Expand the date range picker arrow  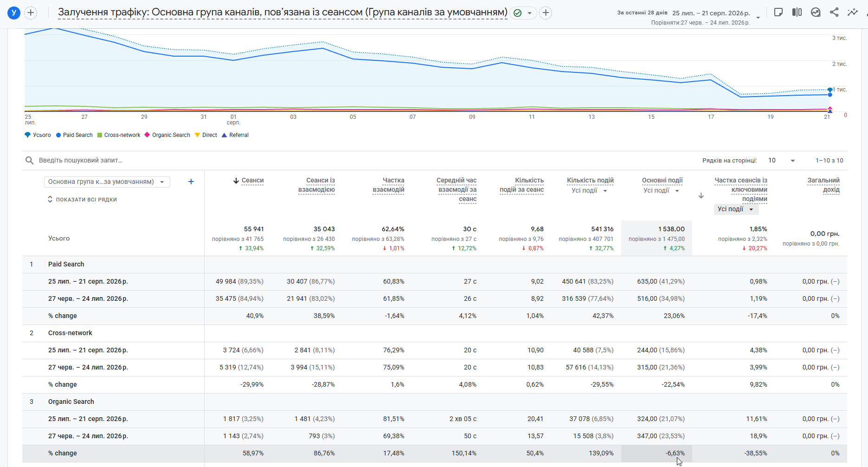coord(758,18)
